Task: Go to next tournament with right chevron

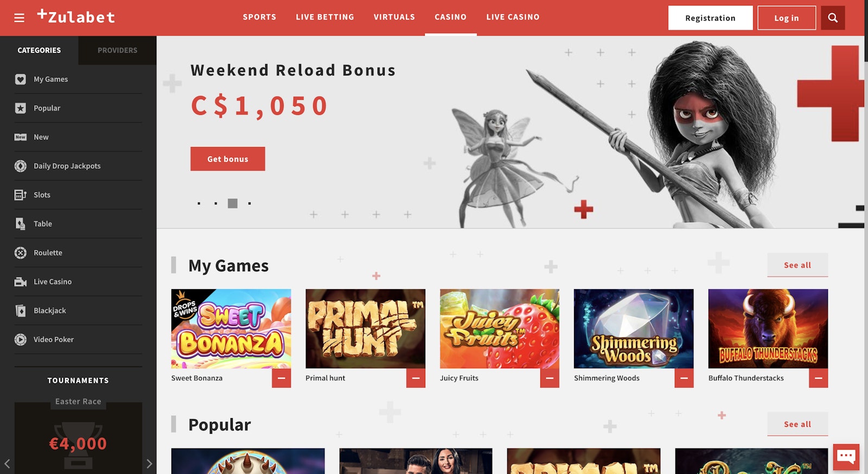Action: pos(149,464)
